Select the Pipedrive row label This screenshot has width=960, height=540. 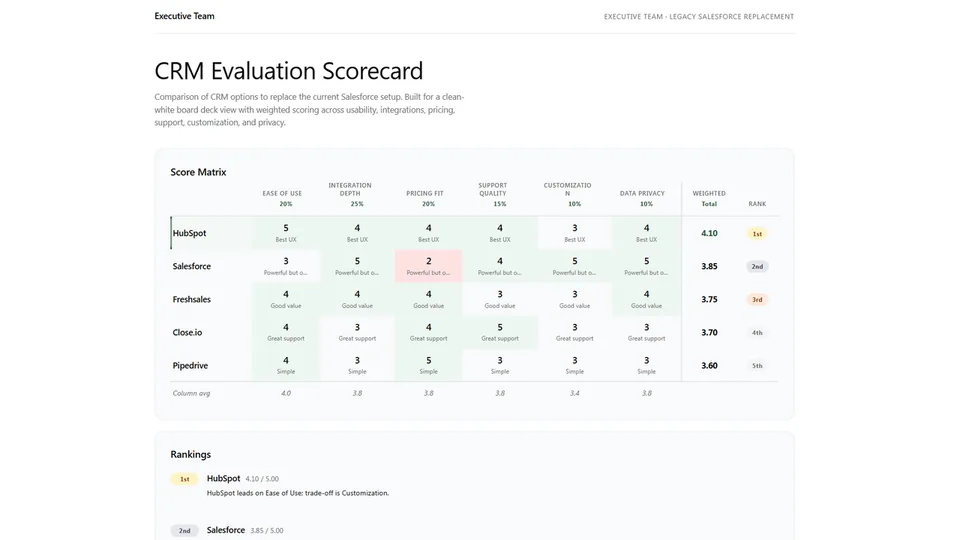190,366
